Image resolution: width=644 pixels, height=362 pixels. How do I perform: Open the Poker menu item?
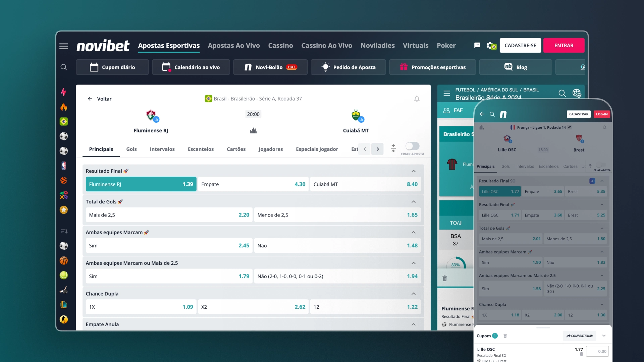(x=446, y=46)
